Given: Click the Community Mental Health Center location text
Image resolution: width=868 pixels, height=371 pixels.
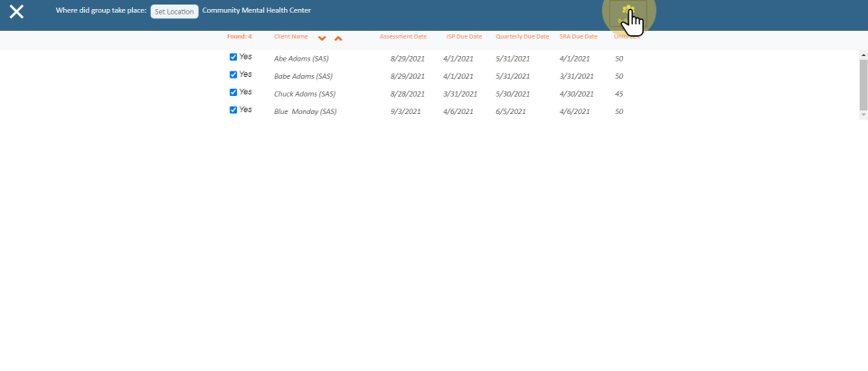Looking at the screenshot, I should click(x=256, y=11).
